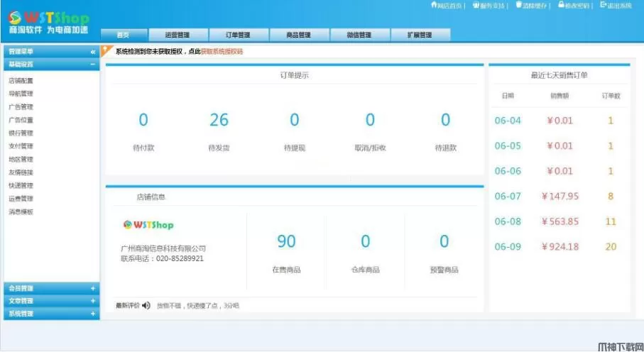Expand the 文章管理 section
Image resolution: width=644 pixels, height=352 pixels.
(x=92, y=301)
